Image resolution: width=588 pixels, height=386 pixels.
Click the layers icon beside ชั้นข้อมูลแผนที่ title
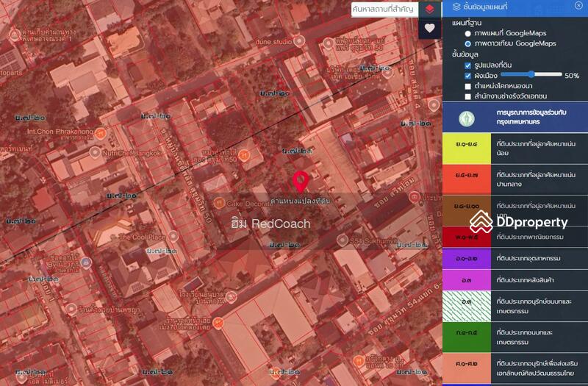(x=456, y=7)
